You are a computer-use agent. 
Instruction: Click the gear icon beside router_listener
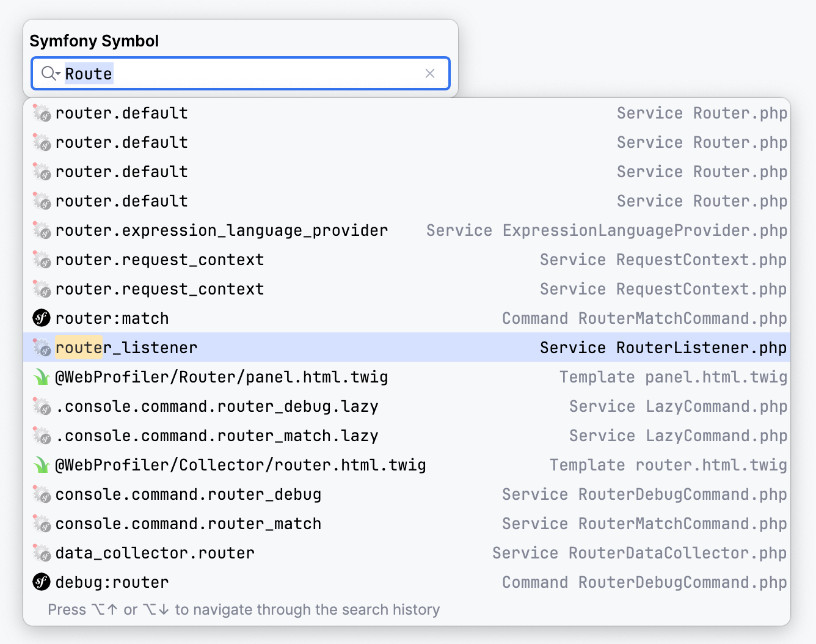point(40,347)
